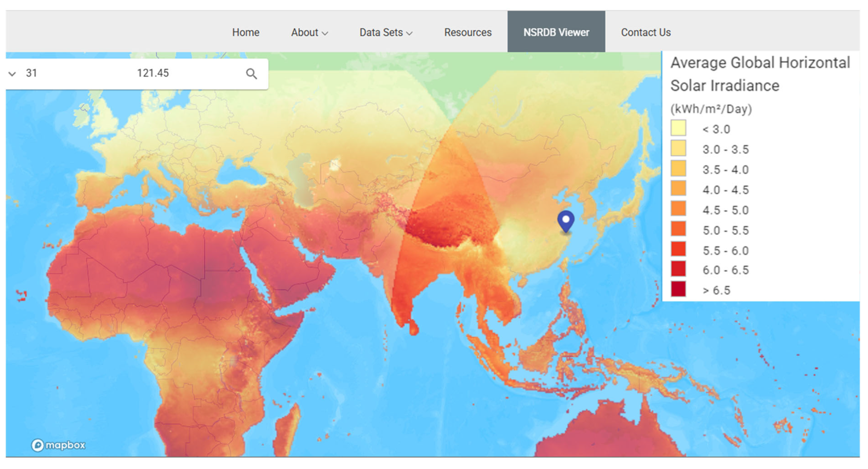Screen dimensions: 868x469
Task: Click the 5.0 - 5.5 legend swatch
Action: pyautogui.click(x=678, y=229)
